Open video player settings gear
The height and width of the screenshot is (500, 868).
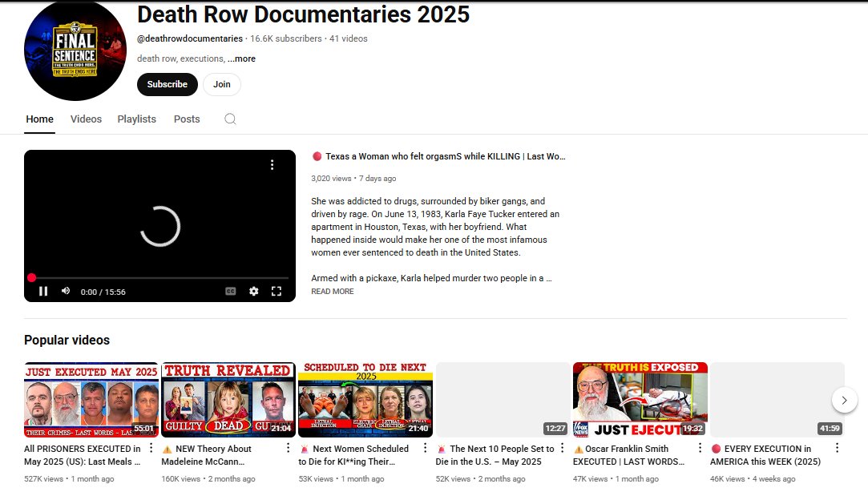pos(253,291)
